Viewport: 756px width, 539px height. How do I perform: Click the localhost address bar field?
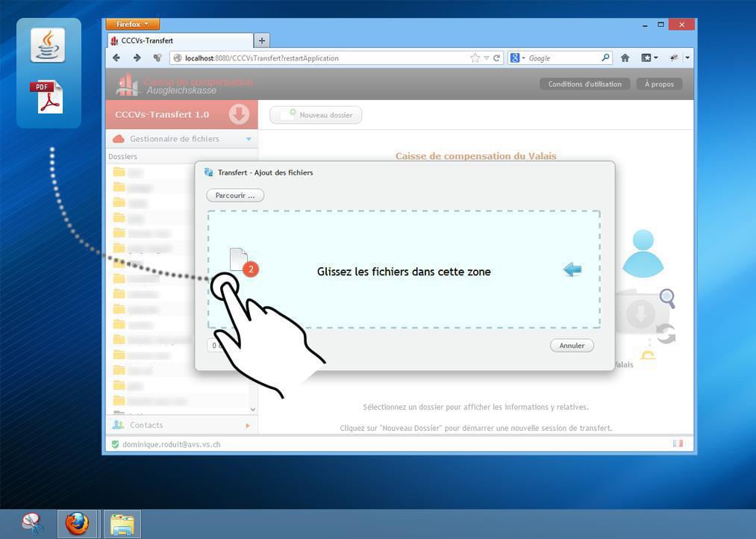coord(321,57)
